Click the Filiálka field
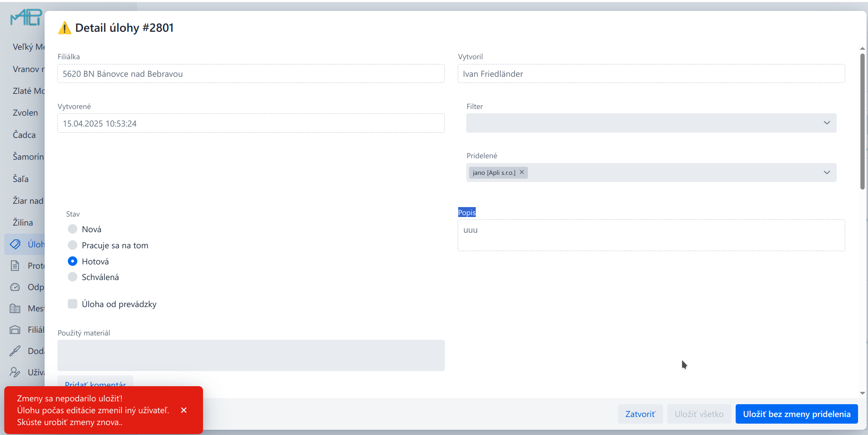The width and height of the screenshot is (868, 435). (251, 73)
